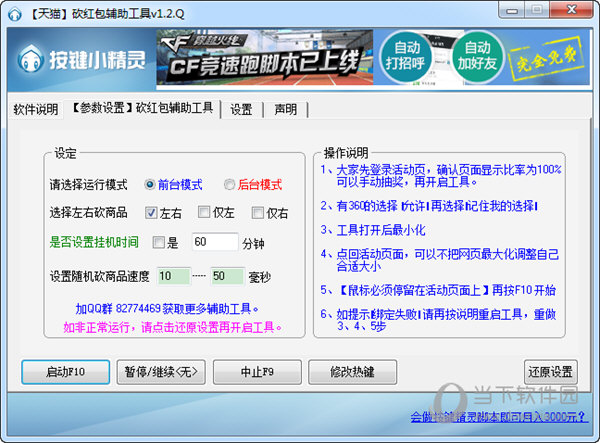This screenshot has height=443, width=600.
Task: Click the 还原设置 button
Action: tap(551, 372)
